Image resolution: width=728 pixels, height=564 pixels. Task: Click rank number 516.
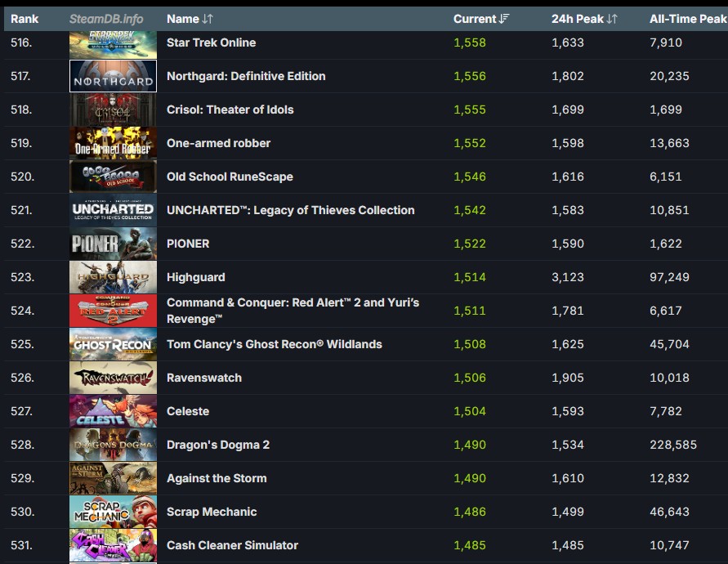coord(21,43)
